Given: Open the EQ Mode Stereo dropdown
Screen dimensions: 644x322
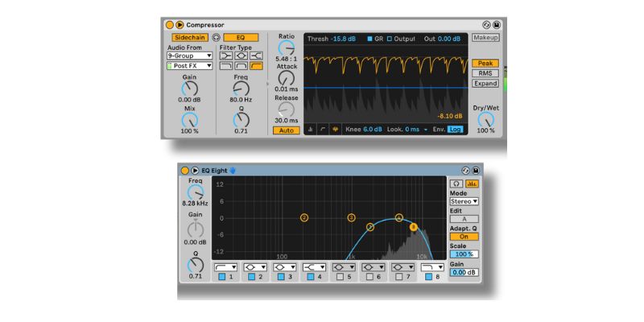Looking at the screenshot, I should coord(464,201).
